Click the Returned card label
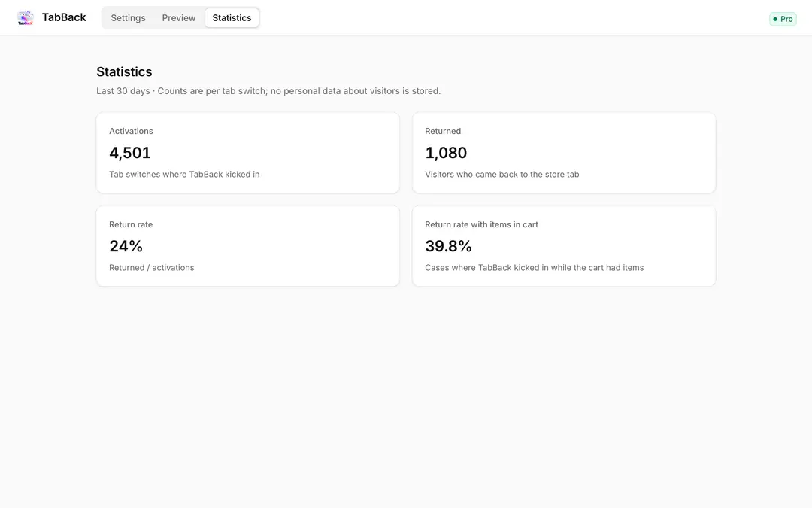This screenshot has height=508, width=812. coord(443,131)
